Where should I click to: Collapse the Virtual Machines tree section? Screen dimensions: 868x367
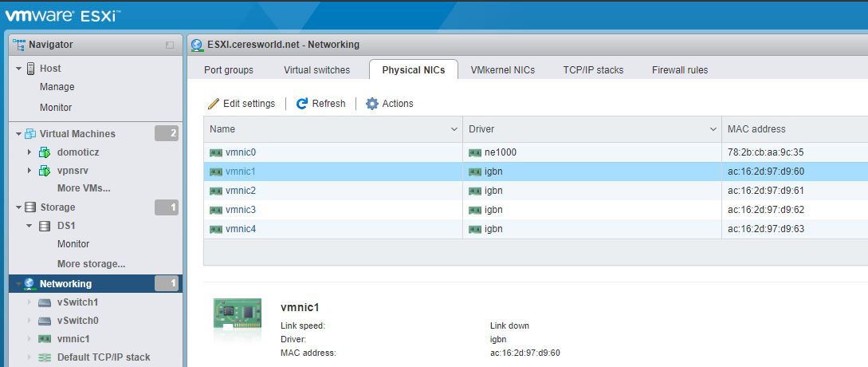(x=19, y=134)
